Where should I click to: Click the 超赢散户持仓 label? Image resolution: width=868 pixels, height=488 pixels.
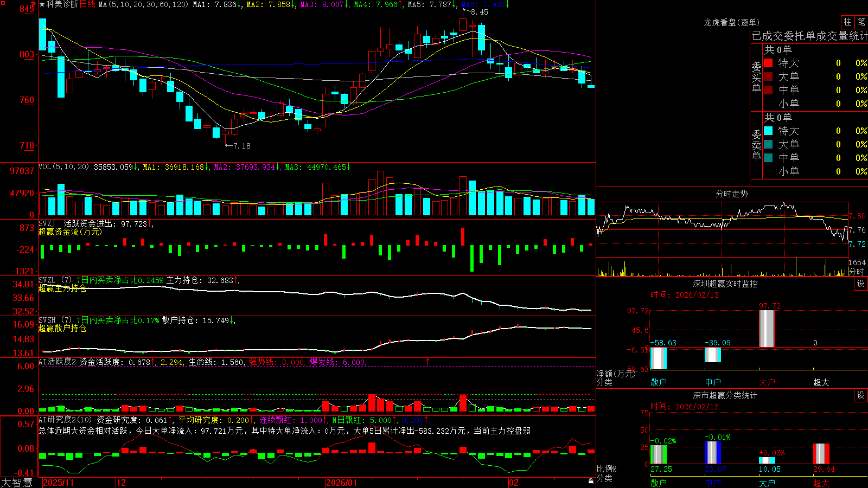point(62,328)
